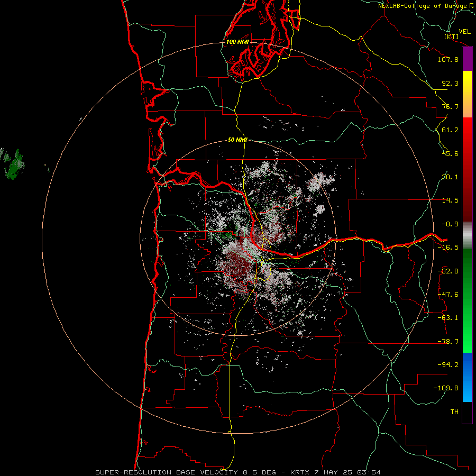Click the yellow-orange segment of color bar
This screenshot has width=476, height=476.
pyautogui.click(x=467, y=94)
